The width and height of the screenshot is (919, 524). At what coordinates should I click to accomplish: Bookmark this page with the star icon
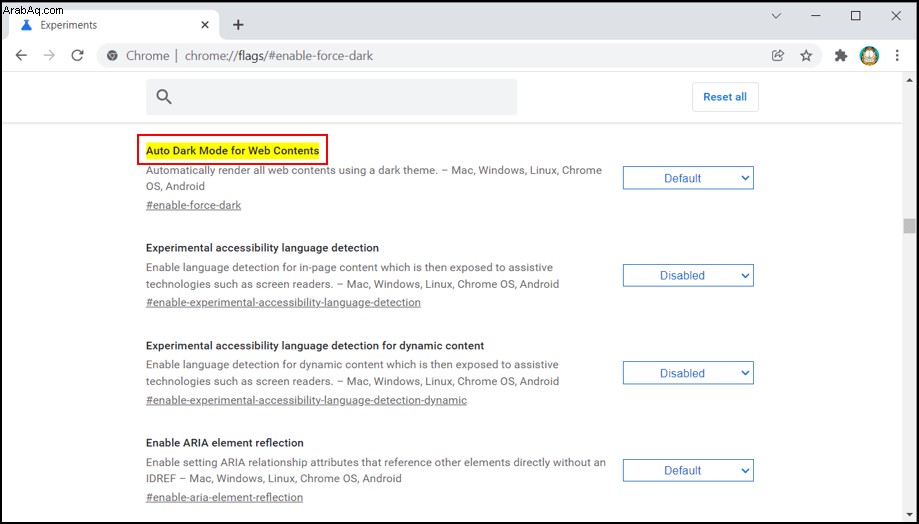click(806, 56)
